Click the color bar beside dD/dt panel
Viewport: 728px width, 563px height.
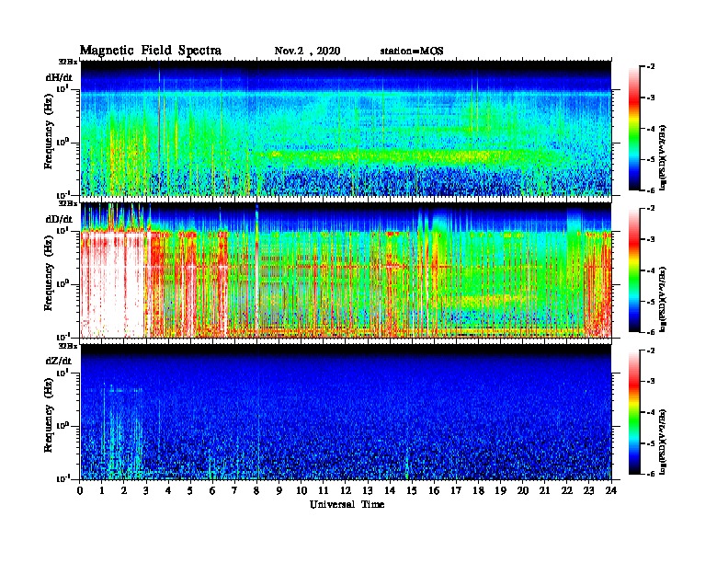(634, 270)
